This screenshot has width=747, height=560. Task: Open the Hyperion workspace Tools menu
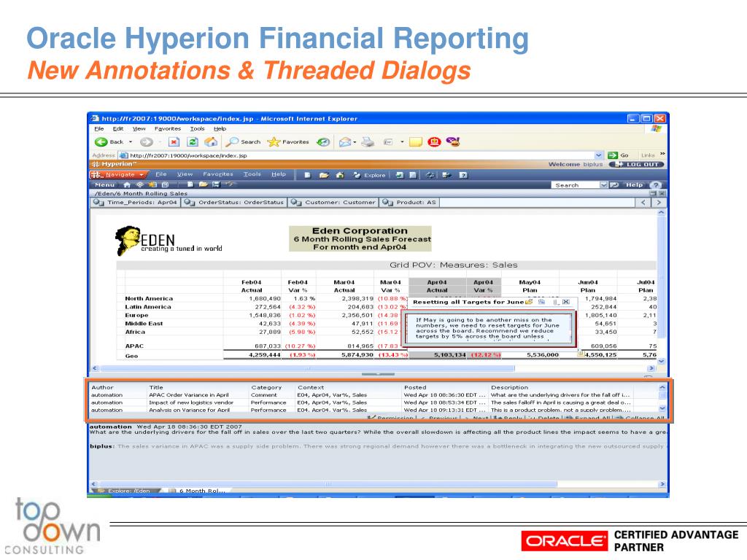pos(252,174)
